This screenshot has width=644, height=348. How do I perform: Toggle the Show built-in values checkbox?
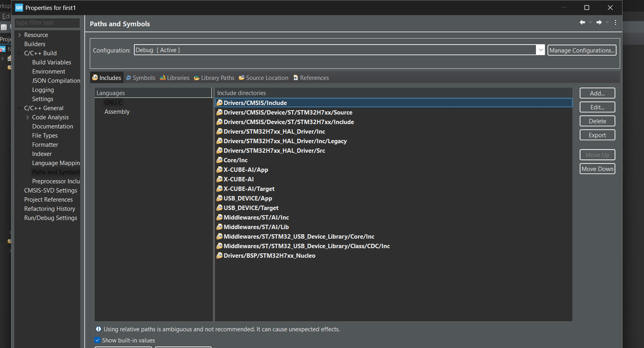(x=97, y=340)
